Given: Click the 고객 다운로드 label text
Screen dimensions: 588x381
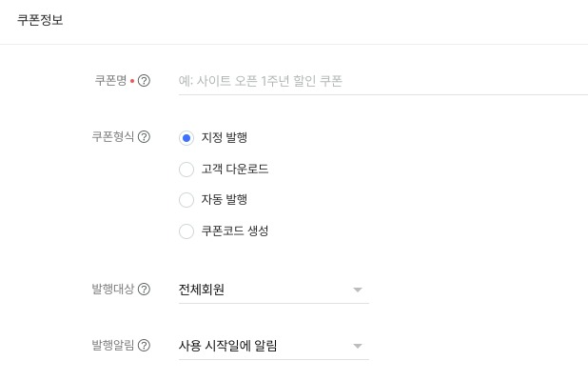Looking at the screenshot, I should (x=235, y=170).
